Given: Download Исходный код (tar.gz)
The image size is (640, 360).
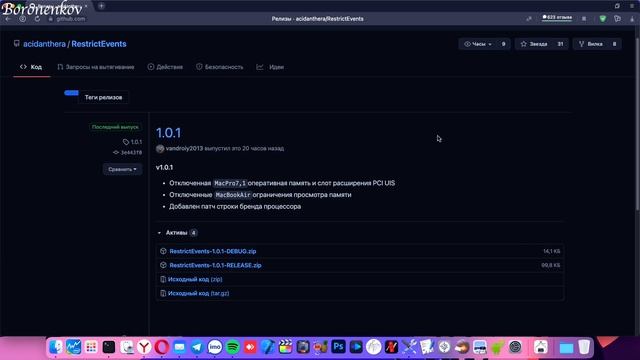Looking at the screenshot, I should [x=198, y=293].
